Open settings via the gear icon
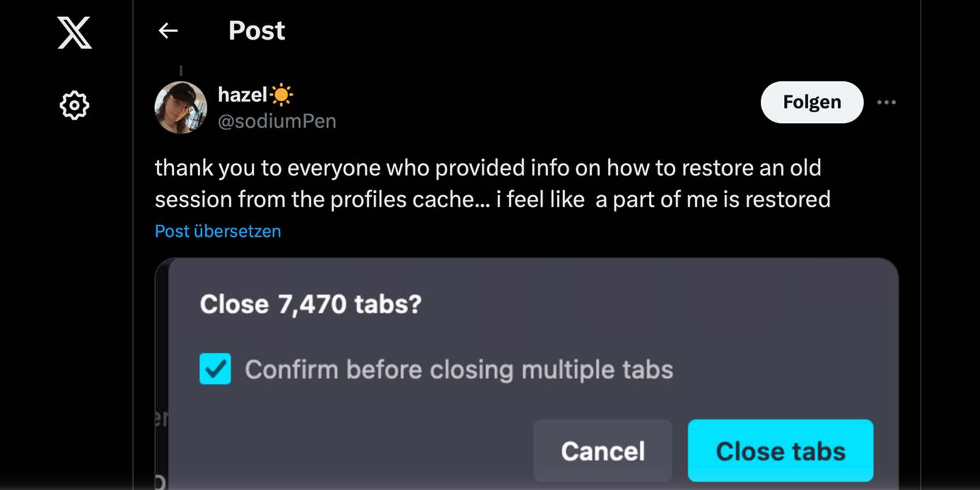Image resolution: width=980 pixels, height=490 pixels. tap(74, 106)
